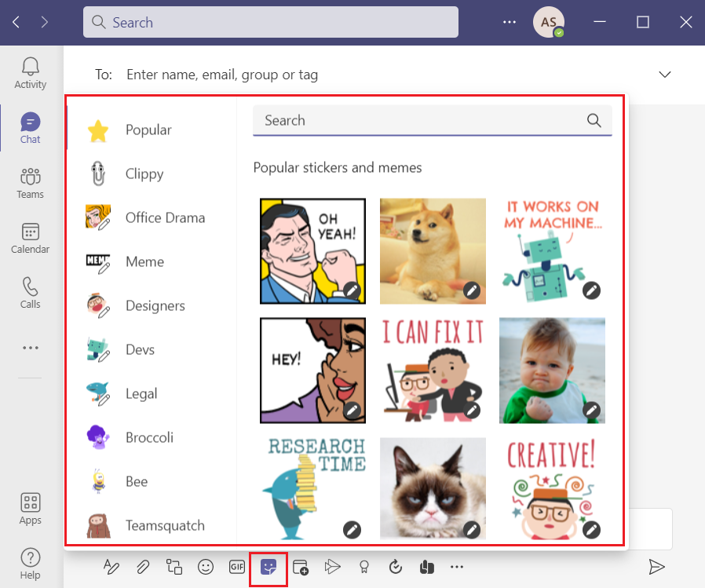Open the Praise badge picker
Viewport: 705px width, 588px height.
[363, 567]
